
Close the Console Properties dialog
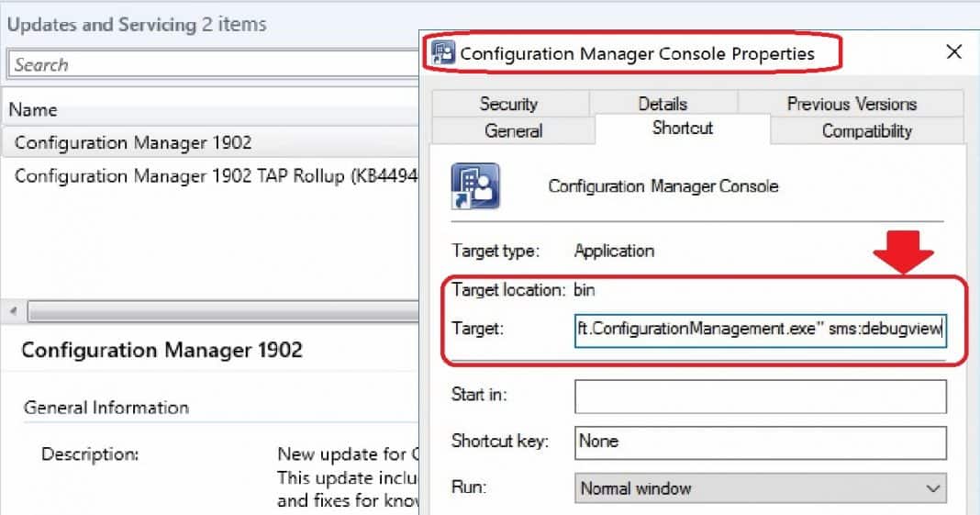[953, 52]
